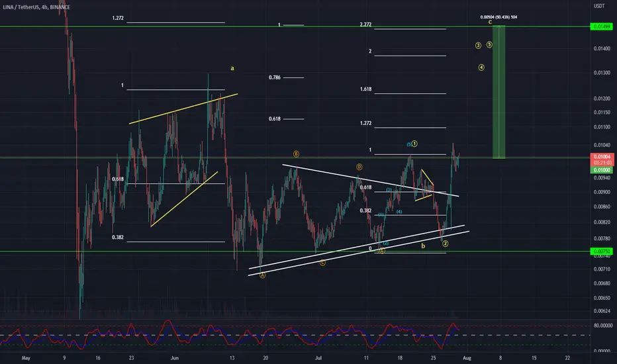The width and height of the screenshot is (617, 364).
Task: Select the white descending triangle resistance line
Action: coord(371,180)
